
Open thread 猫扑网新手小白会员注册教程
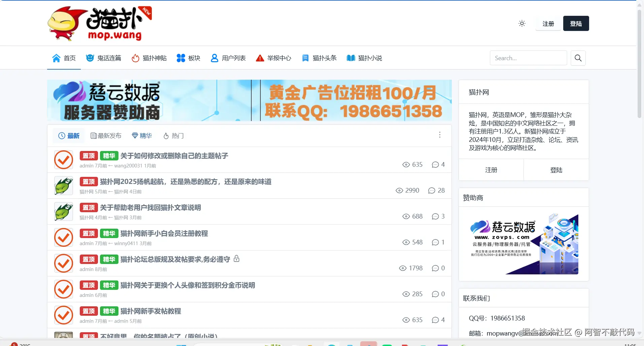click(x=164, y=233)
